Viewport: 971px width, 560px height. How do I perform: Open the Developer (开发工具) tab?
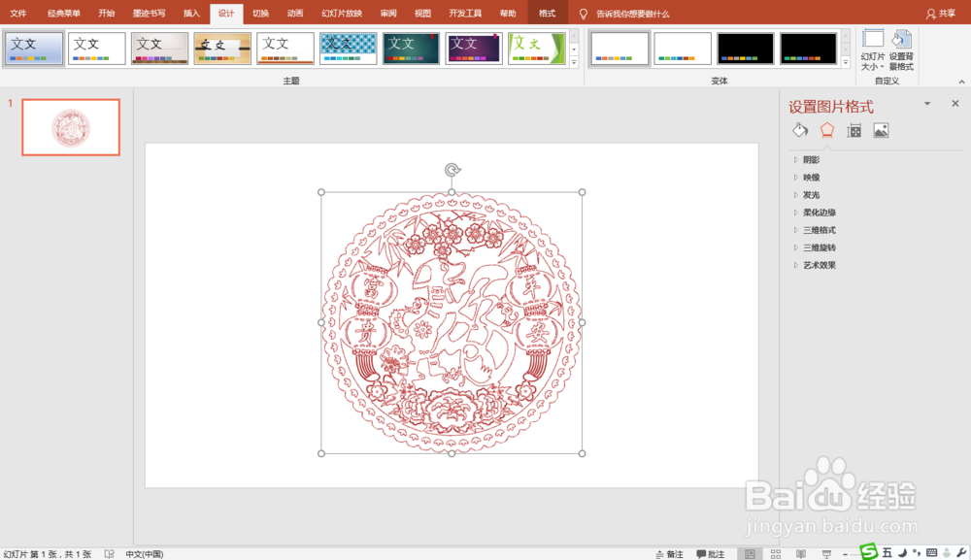tap(465, 13)
